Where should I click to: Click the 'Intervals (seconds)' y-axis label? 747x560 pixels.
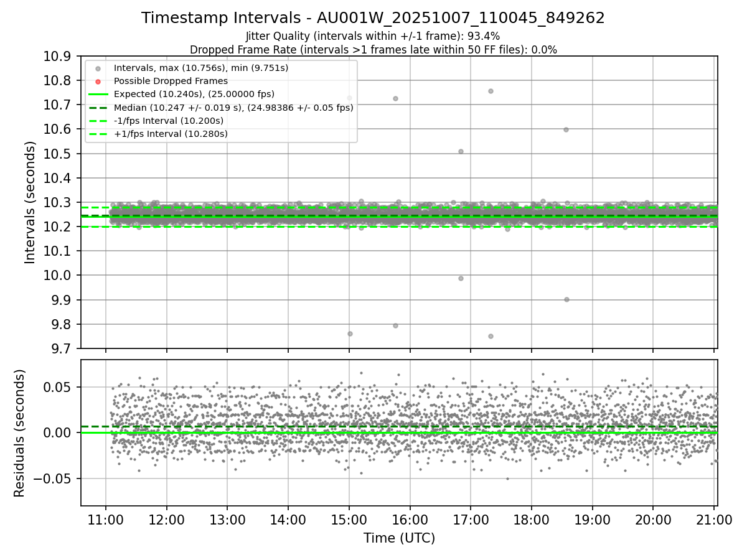click(x=31, y=202)
